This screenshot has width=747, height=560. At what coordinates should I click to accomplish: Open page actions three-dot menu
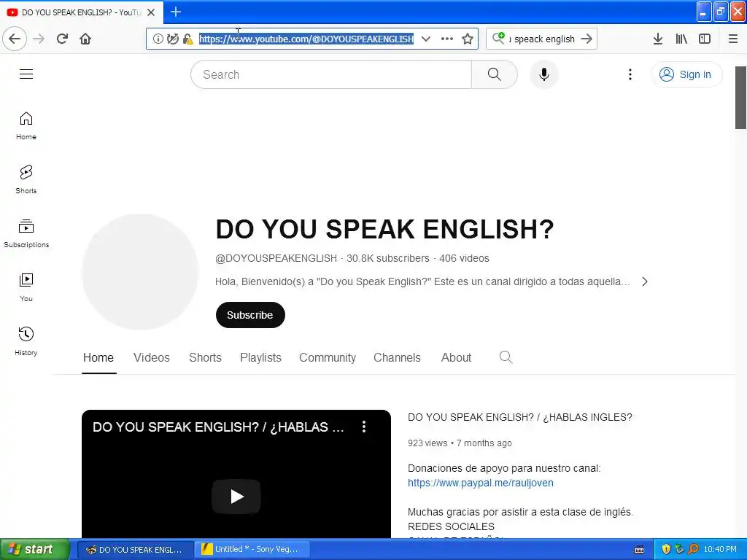pos(447,39)
